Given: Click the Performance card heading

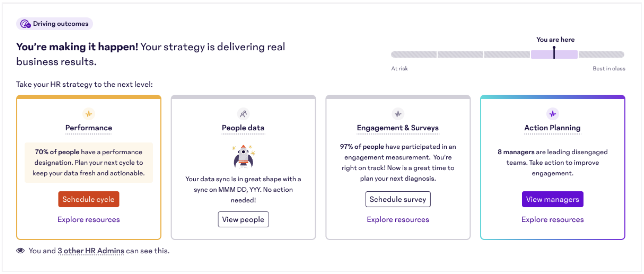Looking at the screenshot, I should coord(89,128).
